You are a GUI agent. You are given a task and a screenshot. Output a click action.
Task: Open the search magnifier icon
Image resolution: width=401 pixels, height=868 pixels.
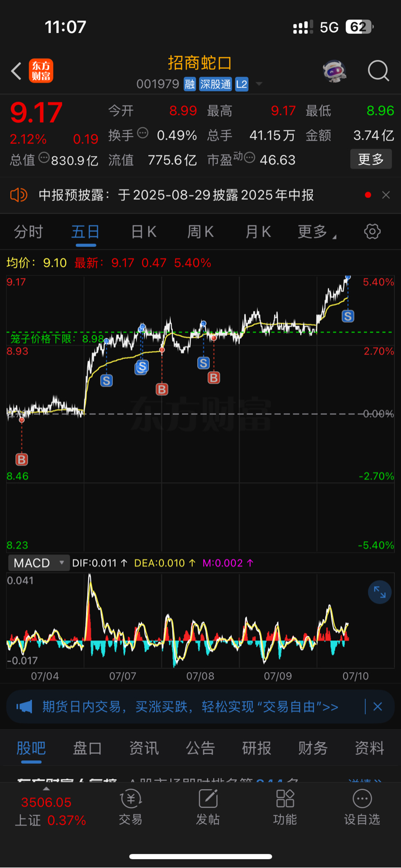tap(378, 70)
